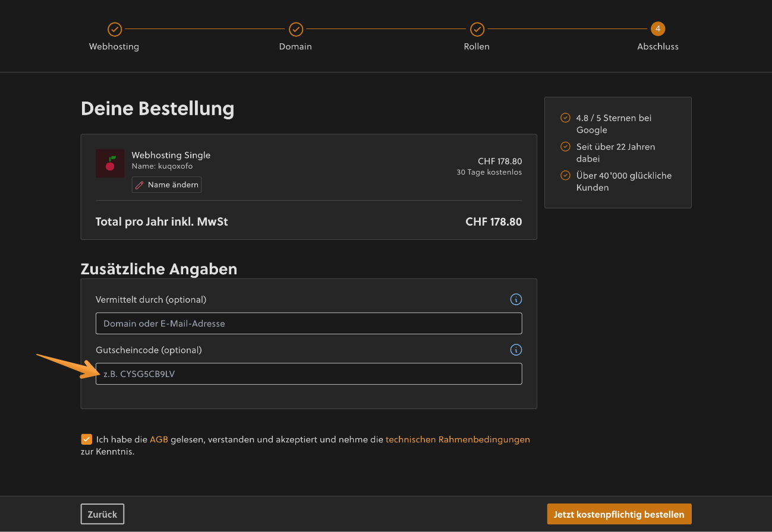This screenshot has width=772, height=532.
Task: Select the Rollen step label
Action: tap(477, 46)
